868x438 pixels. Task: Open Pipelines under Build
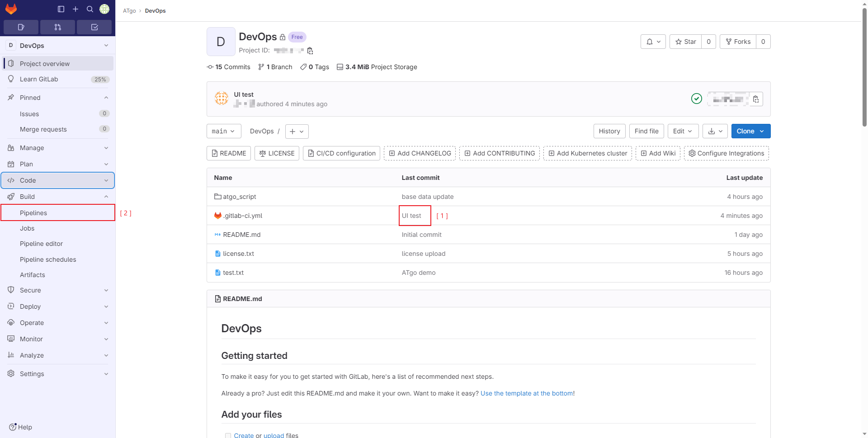click(x=58, y=213)
